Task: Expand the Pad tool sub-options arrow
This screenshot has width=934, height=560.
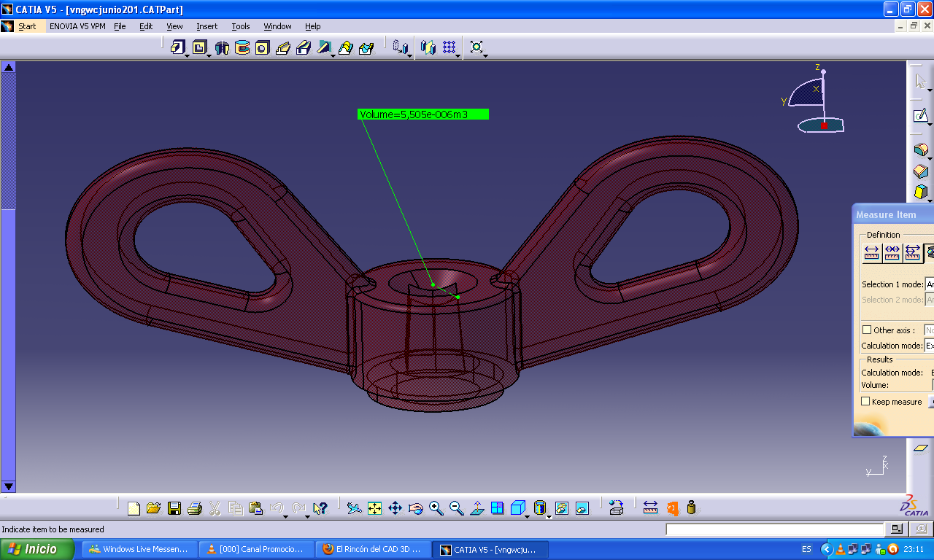Action: tap(188, 56)
